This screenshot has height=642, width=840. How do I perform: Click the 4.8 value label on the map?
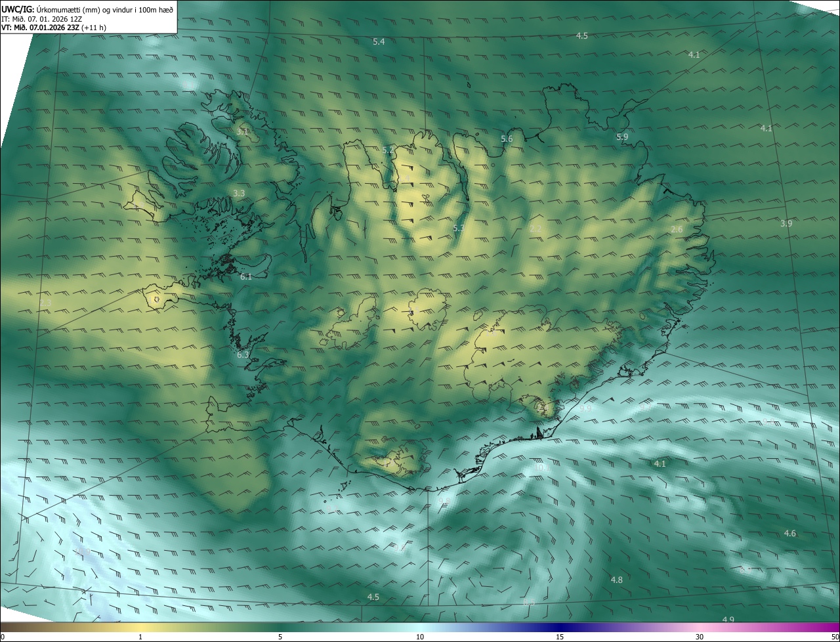coord(617,580)
